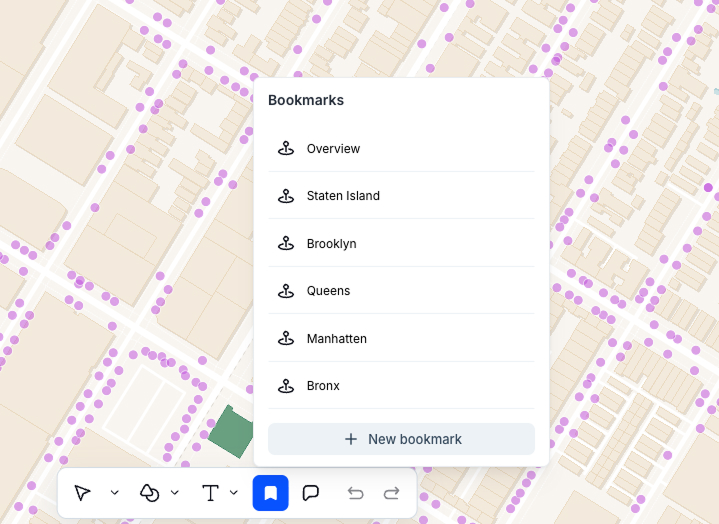
Task: Jump to the Staten Island bookmark
Action: coord(343,196)
